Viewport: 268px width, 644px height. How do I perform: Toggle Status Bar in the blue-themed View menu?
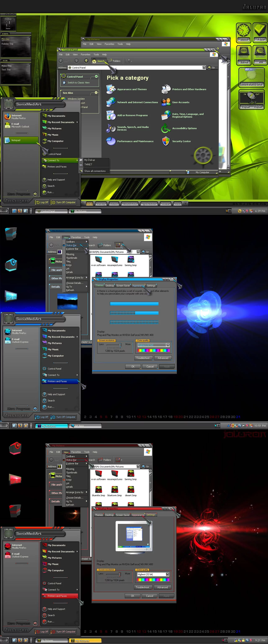pyautogui.click(x=71, y=245)
